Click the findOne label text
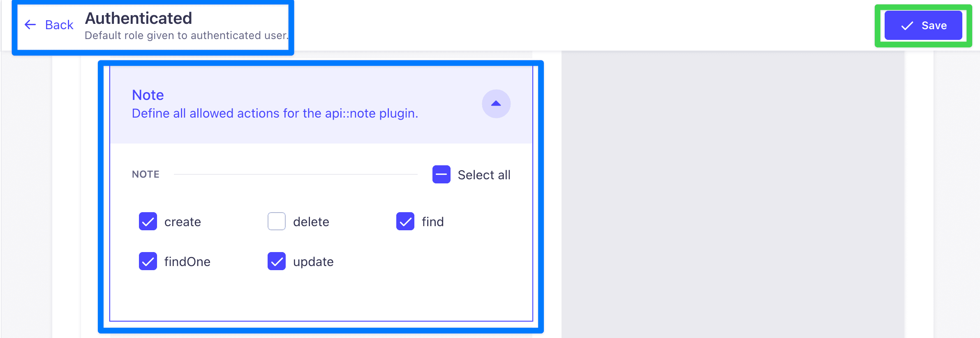 click(187, 262)
